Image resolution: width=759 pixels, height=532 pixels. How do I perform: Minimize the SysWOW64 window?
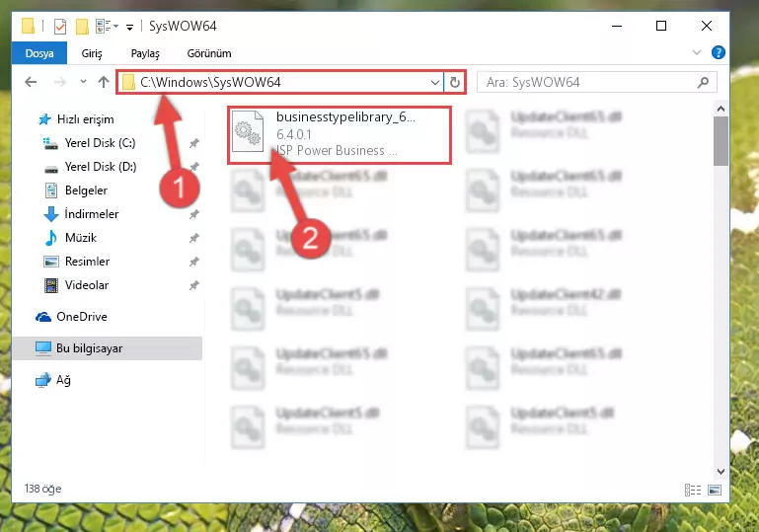(617, 26)
